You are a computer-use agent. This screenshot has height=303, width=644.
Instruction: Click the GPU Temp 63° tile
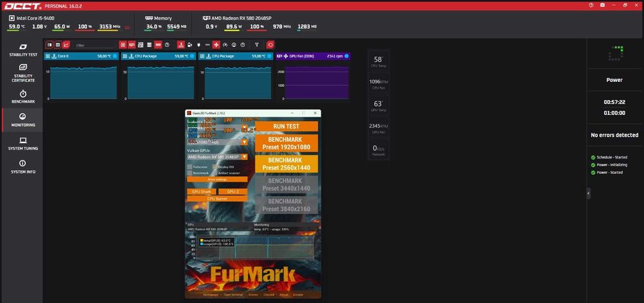pyautogui.click(x=378, y=106)
